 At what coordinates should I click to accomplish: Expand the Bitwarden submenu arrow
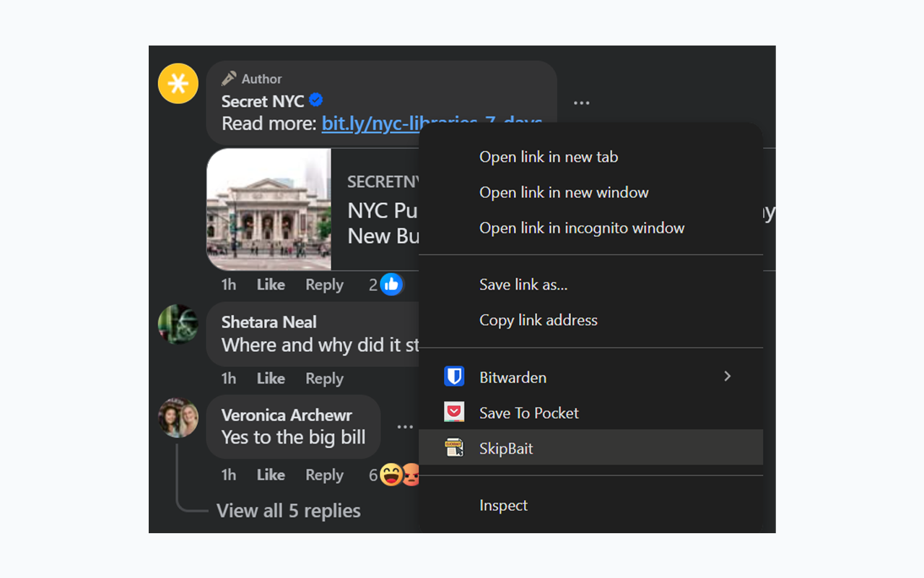tap(728, 376)
